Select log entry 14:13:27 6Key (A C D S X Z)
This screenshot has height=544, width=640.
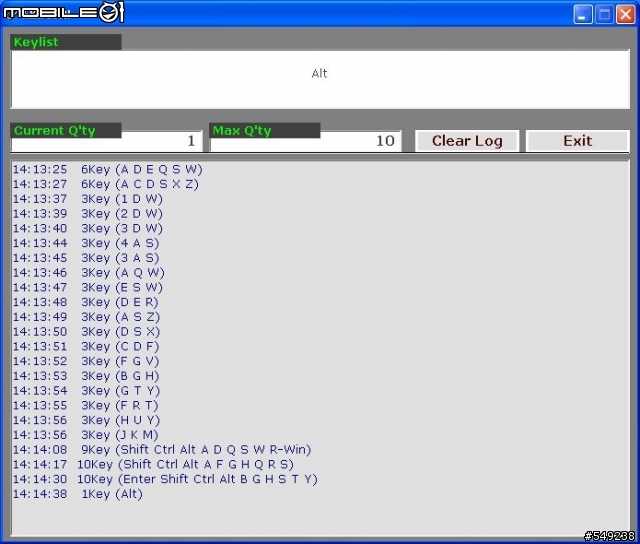(105, 184)
